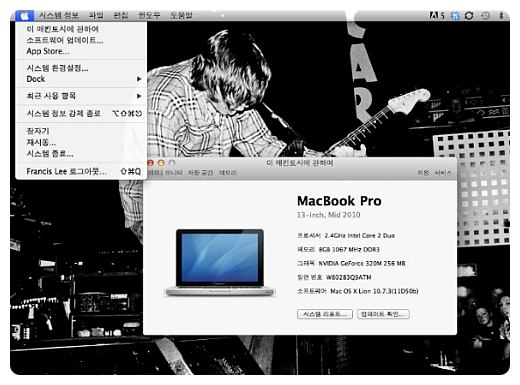Open the 서비스 tab
The image size is (520, 385).
point(443,173)
